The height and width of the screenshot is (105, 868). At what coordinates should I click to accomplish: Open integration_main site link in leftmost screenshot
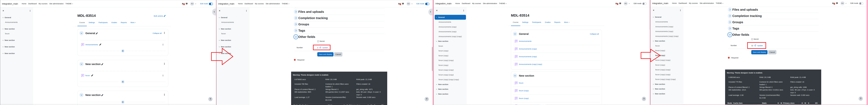[x=10, y=4]
